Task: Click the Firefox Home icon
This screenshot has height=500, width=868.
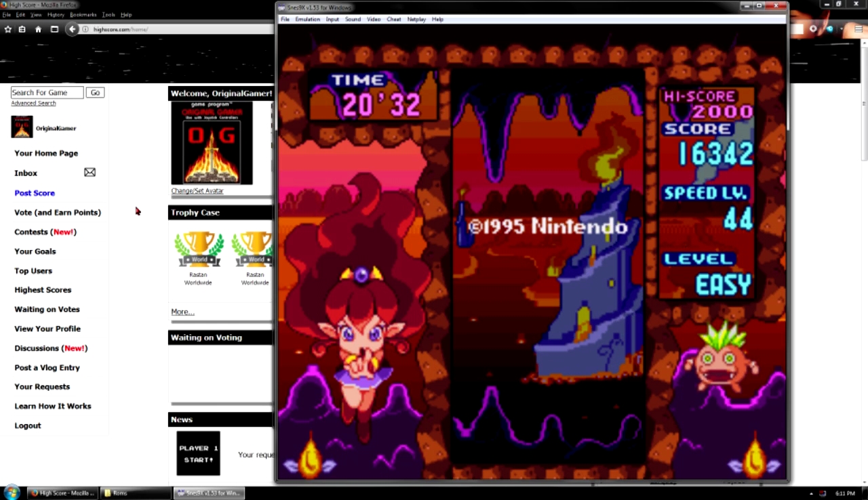Action: click(x=38, y=29)
